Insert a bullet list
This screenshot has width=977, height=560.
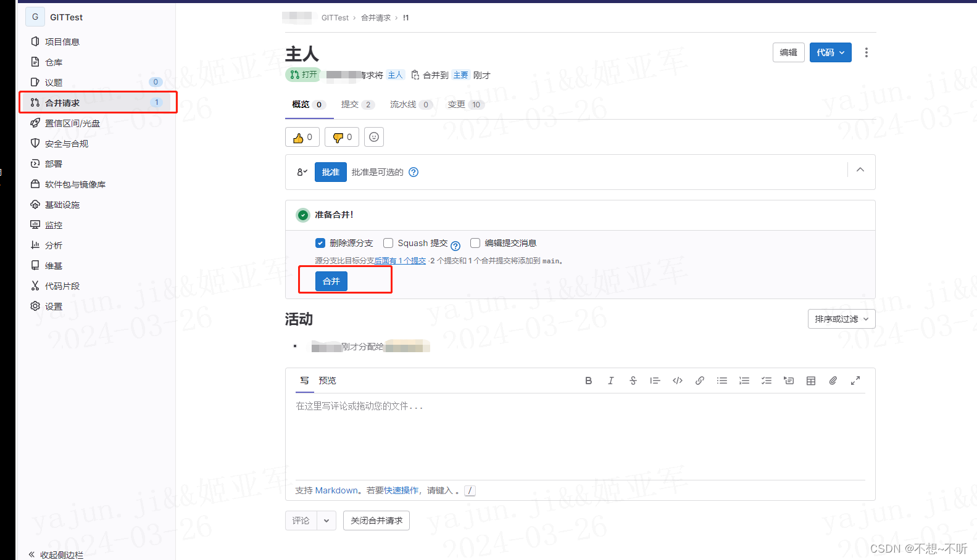tap(721, 381)
